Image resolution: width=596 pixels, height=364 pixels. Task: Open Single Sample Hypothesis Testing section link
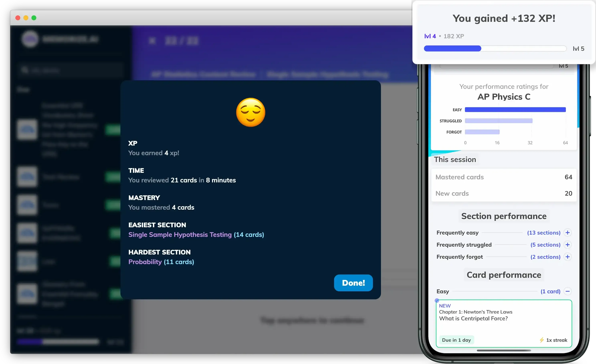[180, 235]
